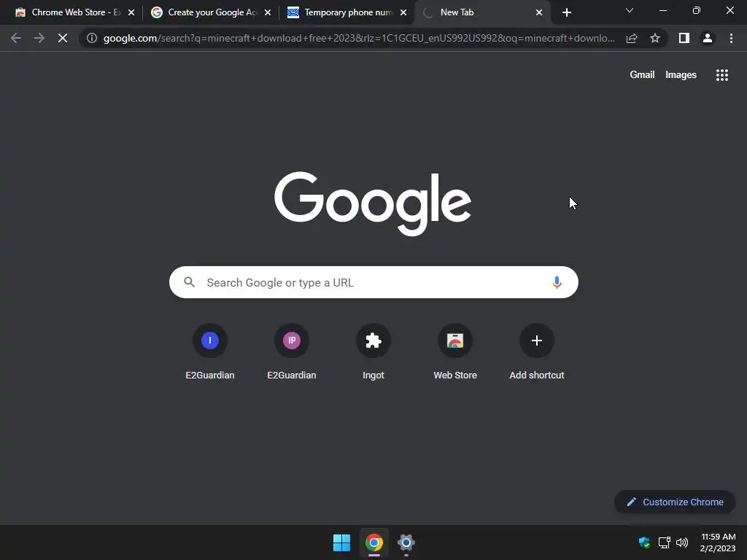This screenshot has width=747, height=560.
Task: Click the Customize Chrome button
Action: click(675, 502)
